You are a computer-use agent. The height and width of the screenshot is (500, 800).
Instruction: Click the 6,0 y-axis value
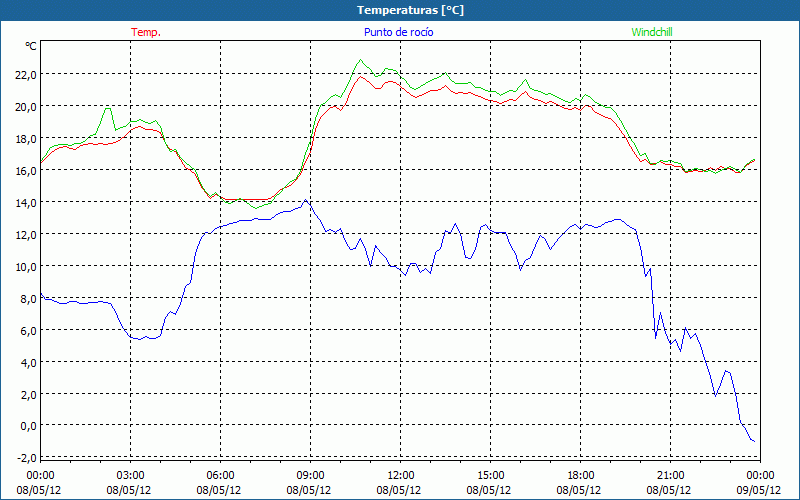coord(28,331)
